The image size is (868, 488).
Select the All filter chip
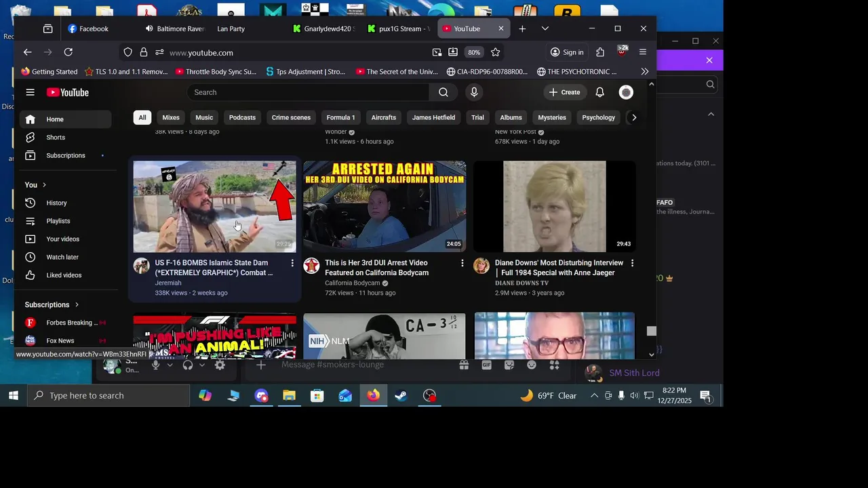pyautogui.click(x=142, y=117)
